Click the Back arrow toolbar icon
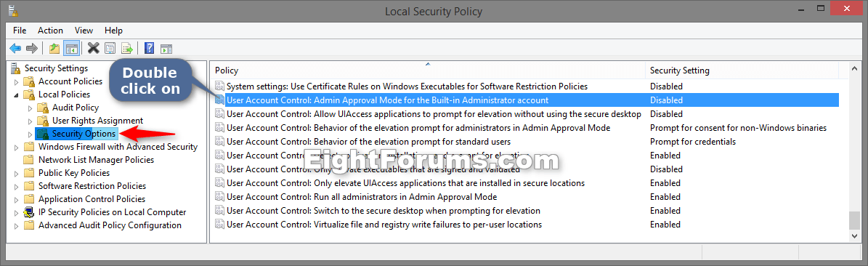868x266 pixels. [15, 48]
